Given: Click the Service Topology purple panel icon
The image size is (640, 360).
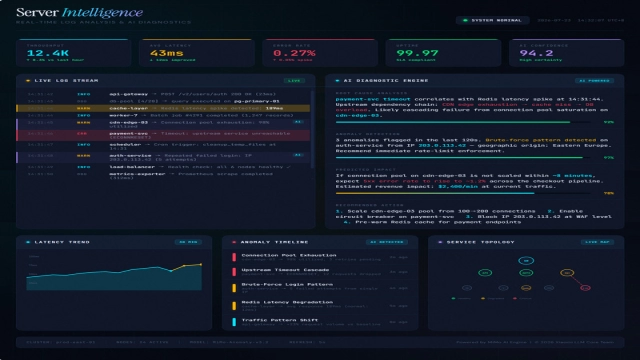Looking at the screenshot, I should tap(440, 242).
